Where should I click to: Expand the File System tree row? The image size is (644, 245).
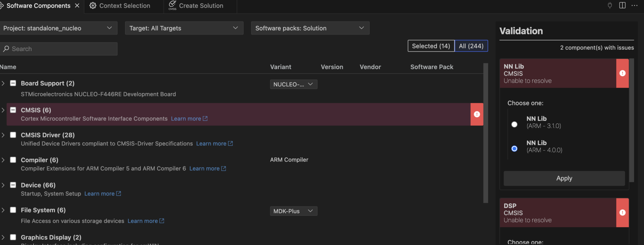(x=3, y=210)
